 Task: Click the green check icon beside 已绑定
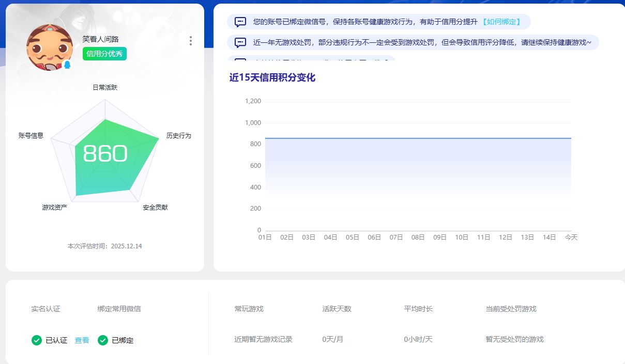coord(102,340)
